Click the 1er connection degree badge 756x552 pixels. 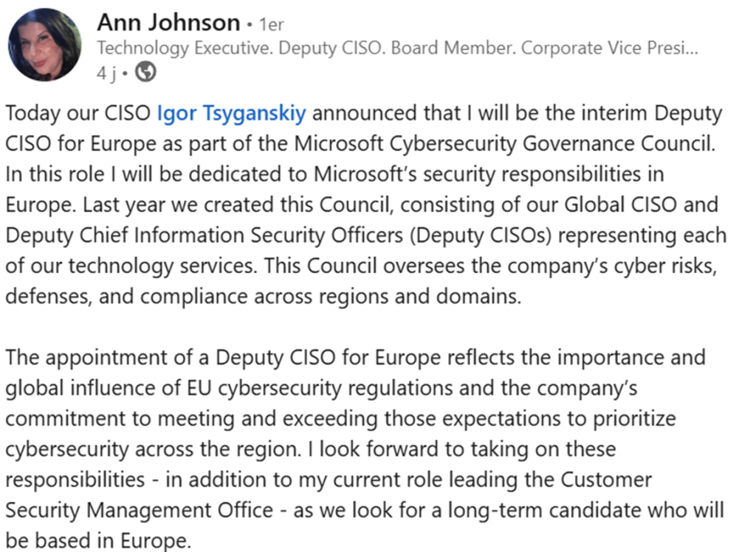coord(270,24)
